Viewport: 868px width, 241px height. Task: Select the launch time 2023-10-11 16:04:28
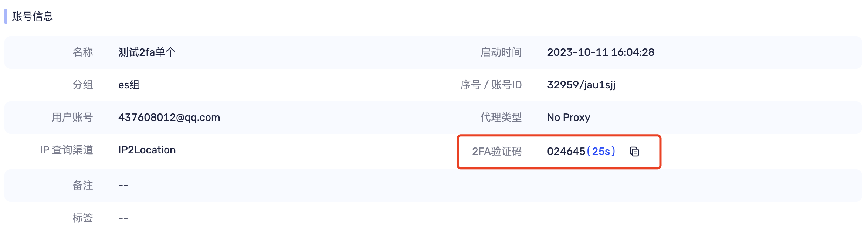tap(601, 52)
